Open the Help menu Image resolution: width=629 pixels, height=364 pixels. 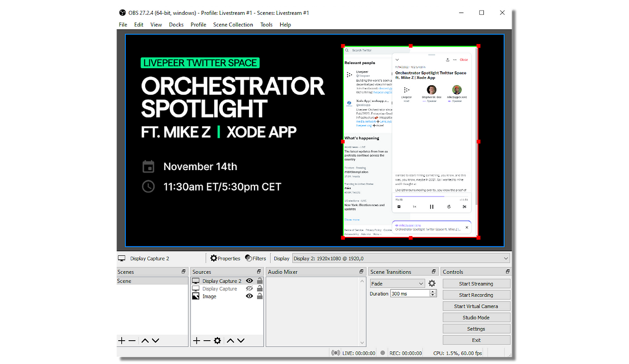(x=285, y=25)
